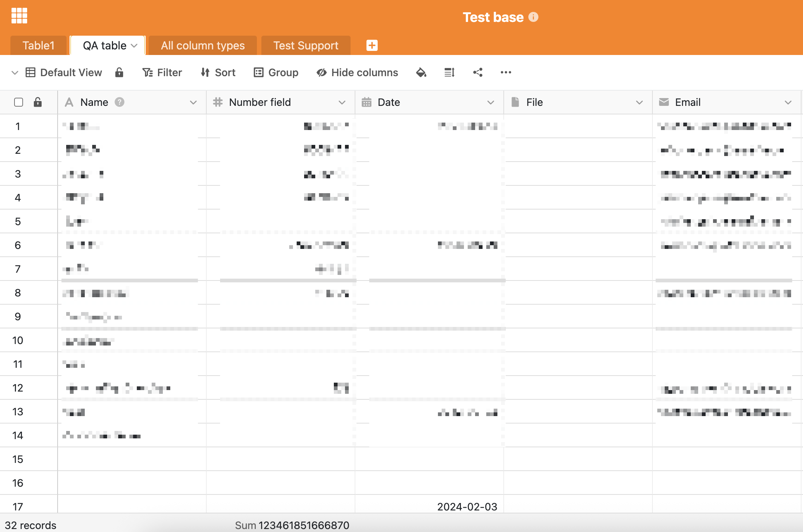The height and width of the screenshot is (532, 803).
Task: Switch to the Test Support tab
Action: pyautogui.click(x=306, y=45)
